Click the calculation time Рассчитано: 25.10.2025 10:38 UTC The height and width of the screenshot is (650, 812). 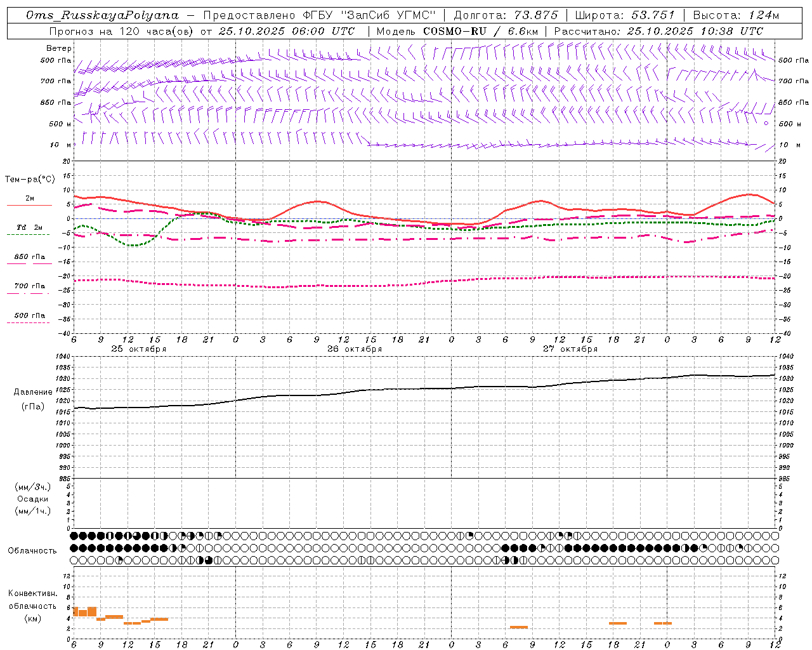click(x=658, y=31)
